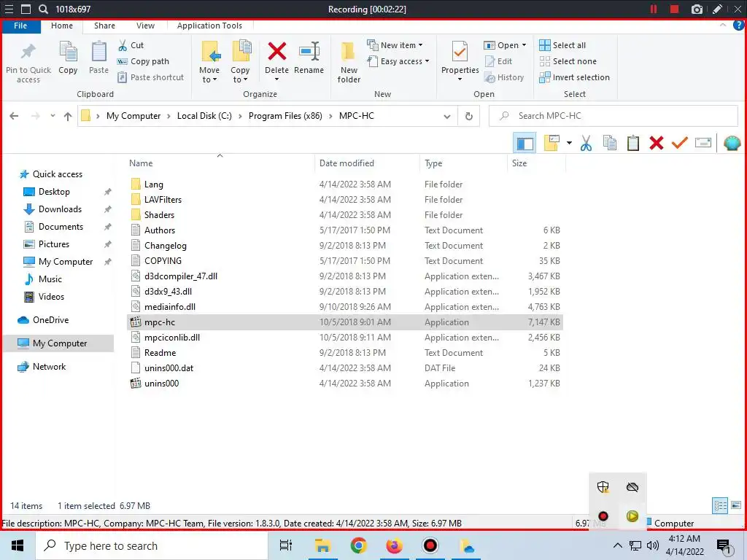Viewport: 747px width, 560px height.
Task: Rename the selected file via ribbon
Action: (309, 58)
